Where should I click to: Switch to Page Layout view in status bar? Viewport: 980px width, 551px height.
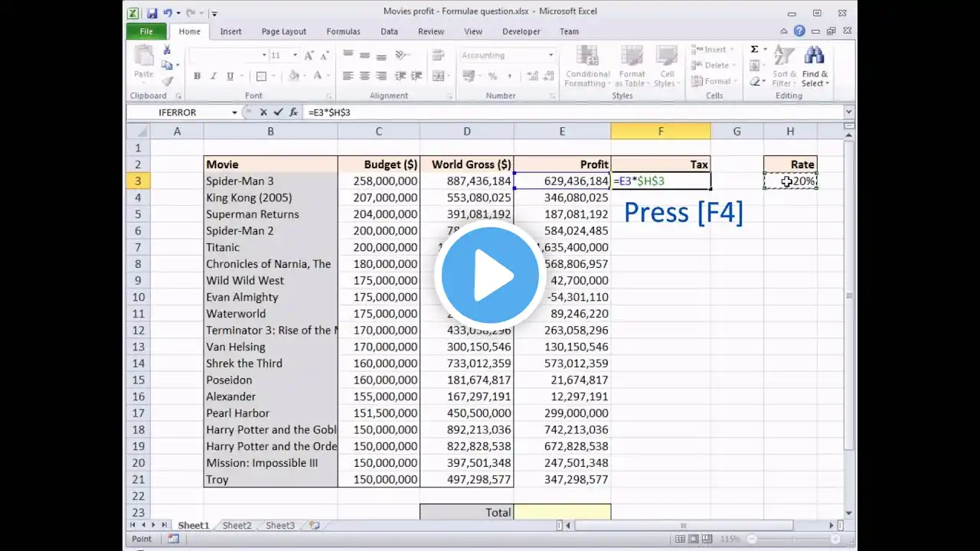click(695, 539)
